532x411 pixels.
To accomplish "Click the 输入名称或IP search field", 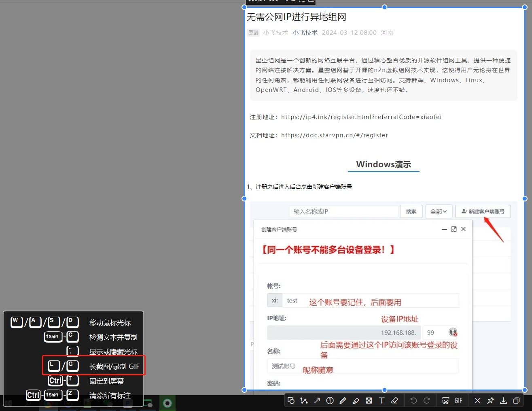I will point(343,211).
